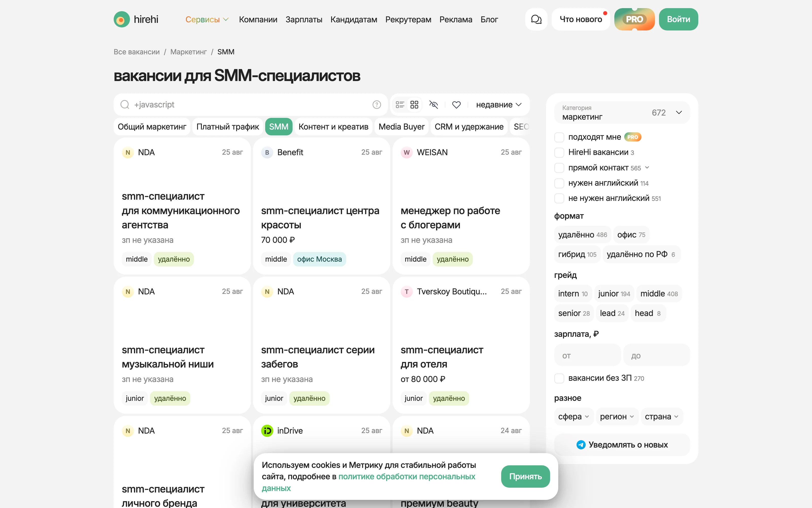
Task: Focus salary до input field
Action: (x=656, y=355)
